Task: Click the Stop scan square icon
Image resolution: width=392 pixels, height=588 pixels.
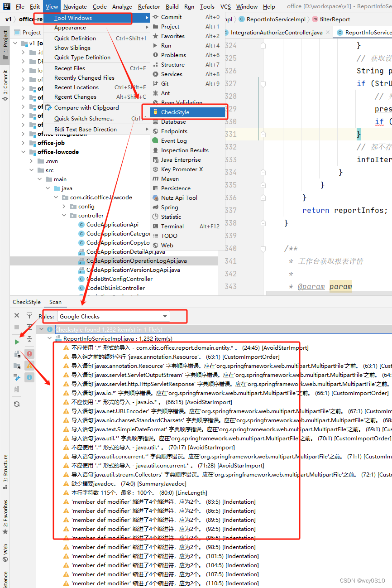Action: pos(17,327)
